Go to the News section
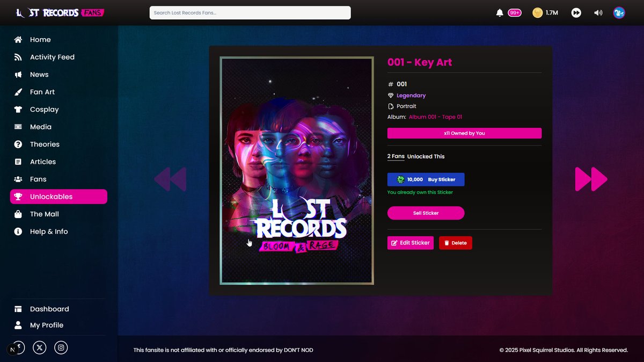Image resolution: width=644 pixels, height=362 pixels. [x=58, y=75]
